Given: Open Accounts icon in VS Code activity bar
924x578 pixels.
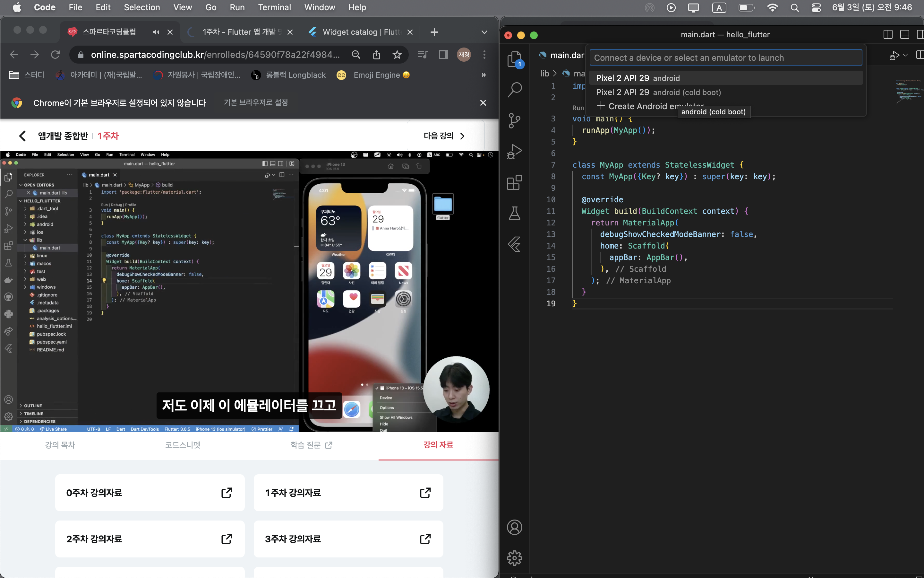Looking at the screenshot, I should point(514,527).
